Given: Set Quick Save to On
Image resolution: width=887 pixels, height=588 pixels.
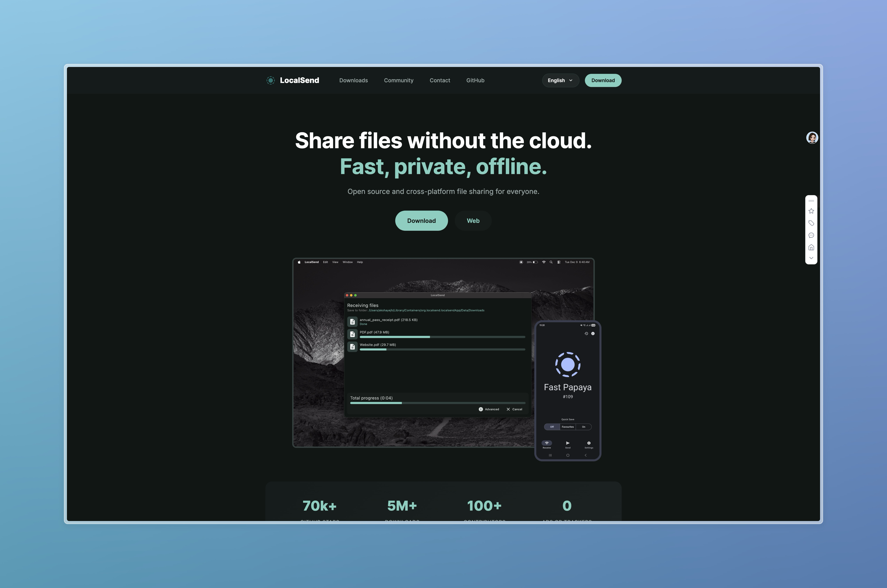Looking at the screenshot, I should [x=583, y=427].
